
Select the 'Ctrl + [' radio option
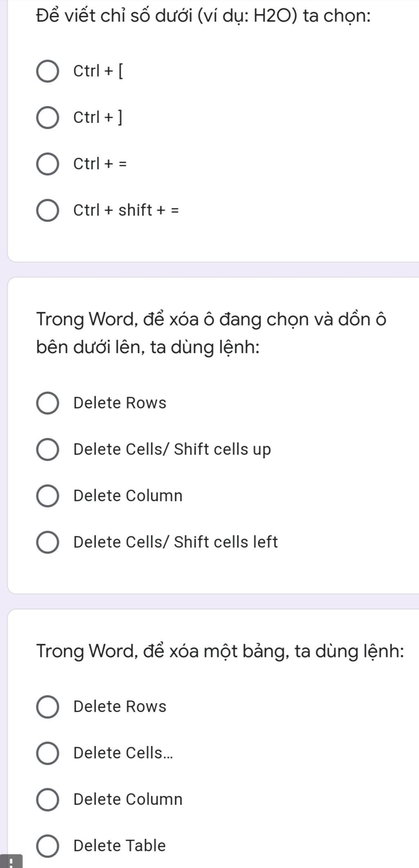pos(48,71)
